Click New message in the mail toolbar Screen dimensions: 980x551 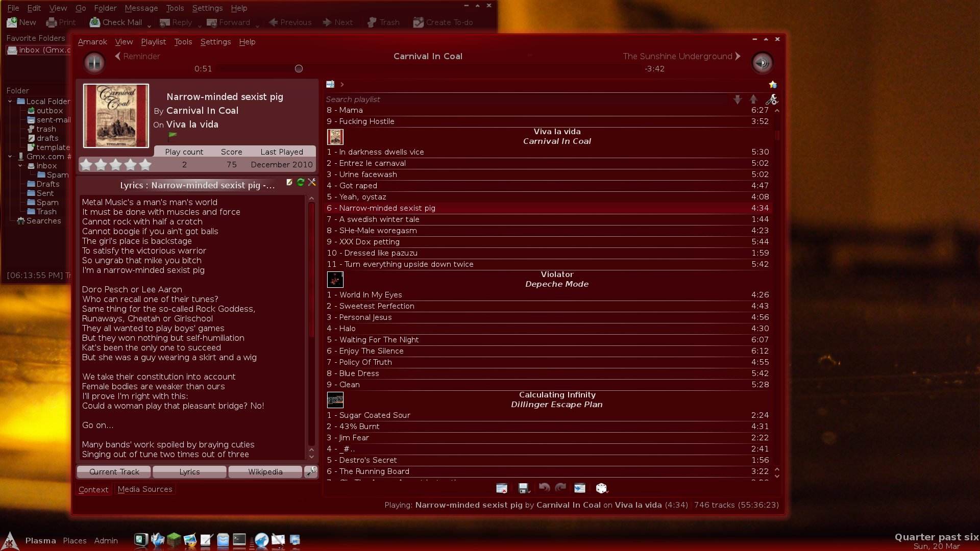pos(21,22)
